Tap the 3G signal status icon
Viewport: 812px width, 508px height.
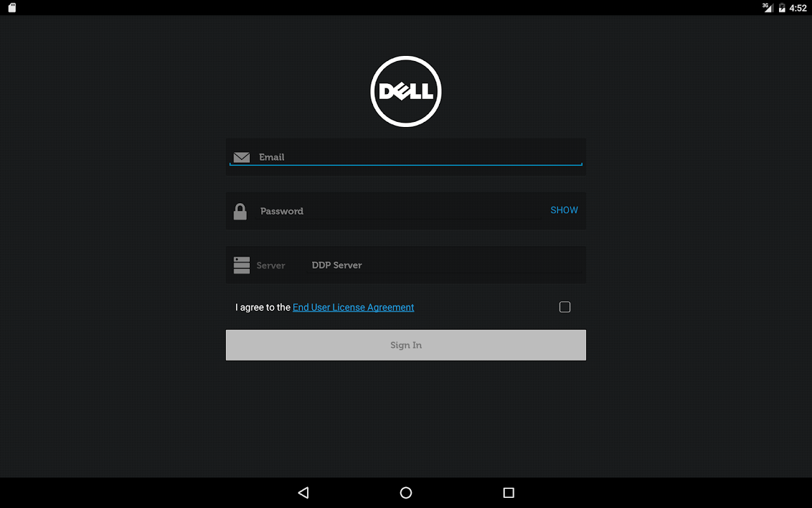point(768,8)
